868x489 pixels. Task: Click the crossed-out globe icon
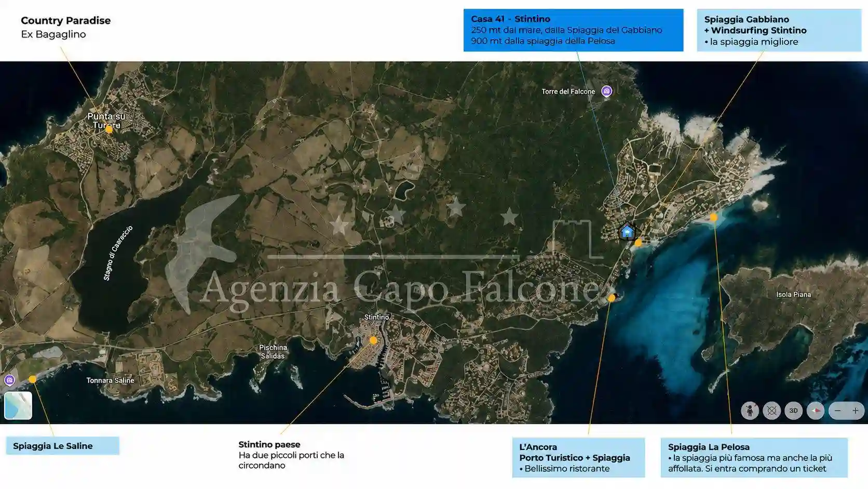771,411
